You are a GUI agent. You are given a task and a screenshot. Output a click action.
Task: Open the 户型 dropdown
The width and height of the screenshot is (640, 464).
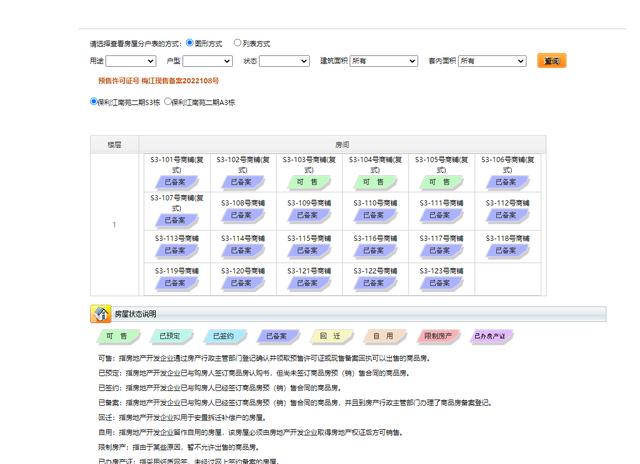[x=207, y=61]
